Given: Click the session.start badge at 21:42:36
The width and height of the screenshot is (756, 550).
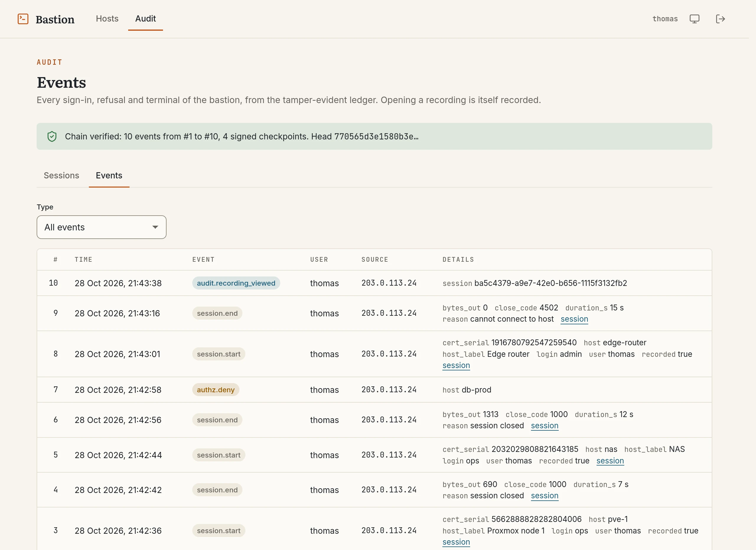Looking at the screenshot, I should [x=219, y=531].
